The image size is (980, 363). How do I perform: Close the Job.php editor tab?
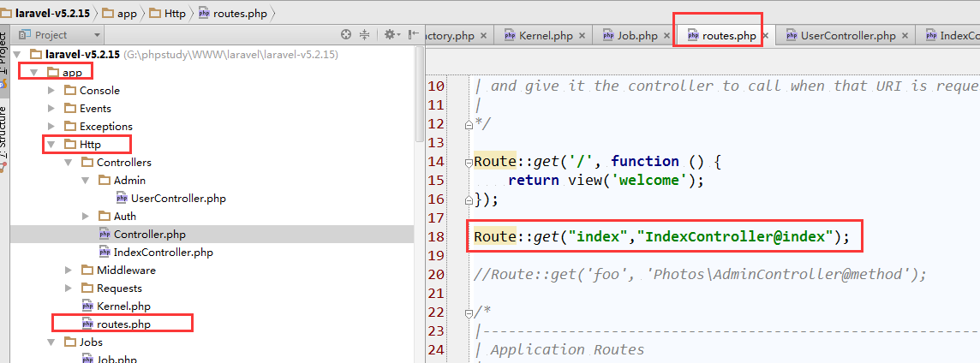click(667, 36)
